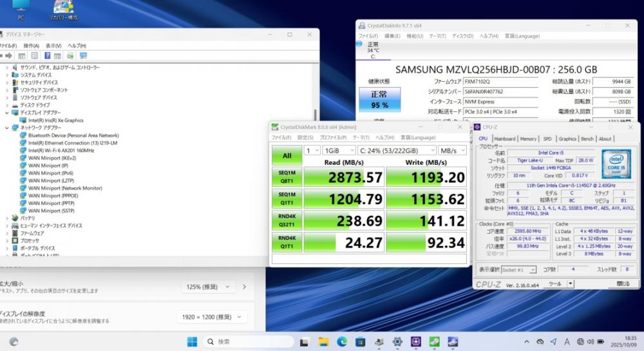Run the SEQ1M Q8T1 benchmark test
Viewport: 644px width, 351px height.
pos(287,177)
